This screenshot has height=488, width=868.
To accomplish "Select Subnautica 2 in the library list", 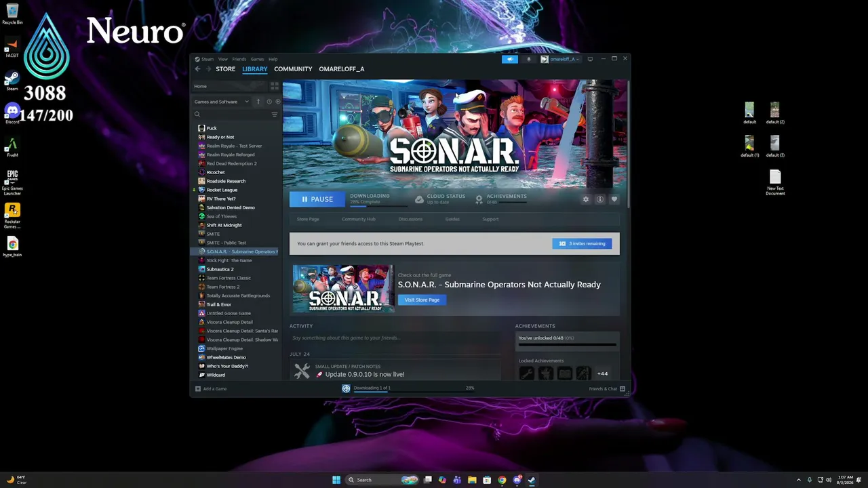I will [220, 269].
